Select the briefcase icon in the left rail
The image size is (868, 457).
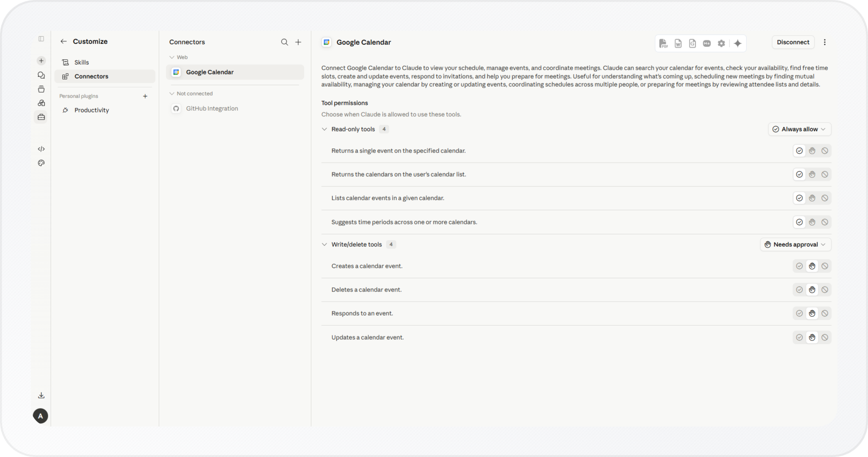click(41, 117)
